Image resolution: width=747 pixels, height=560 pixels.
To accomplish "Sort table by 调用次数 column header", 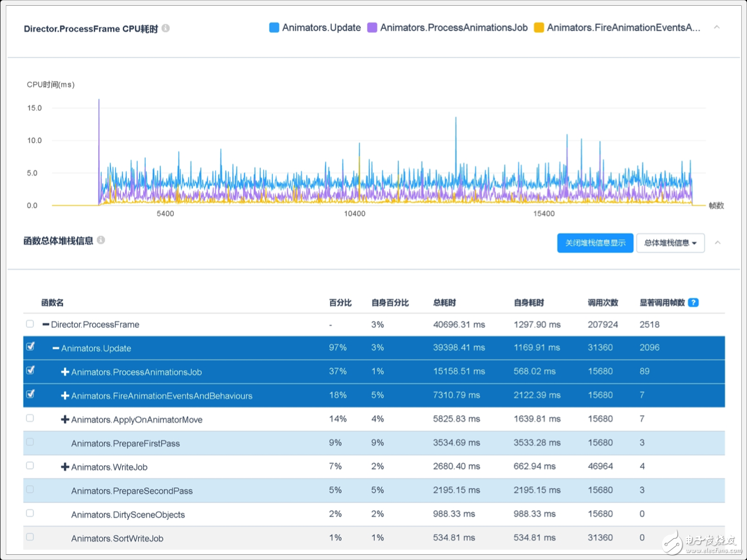I will 602,303.
